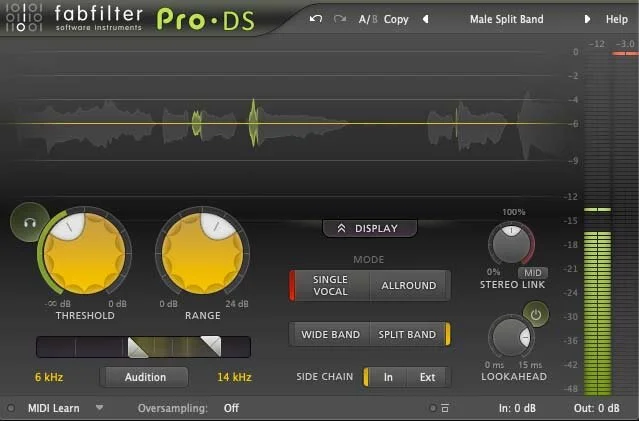Select Split Band processing
This screenshot has height=421, width=639.
coord(408,334)
